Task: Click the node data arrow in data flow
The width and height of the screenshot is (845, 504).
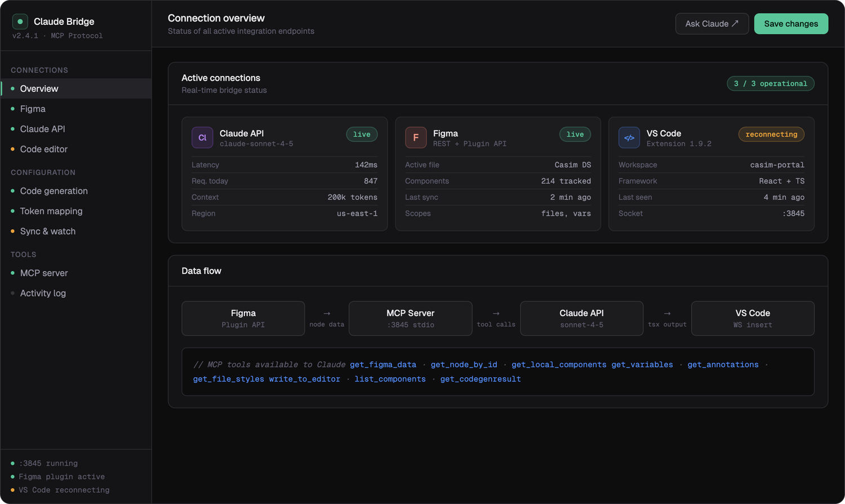Action: click(x=327, y=314)
